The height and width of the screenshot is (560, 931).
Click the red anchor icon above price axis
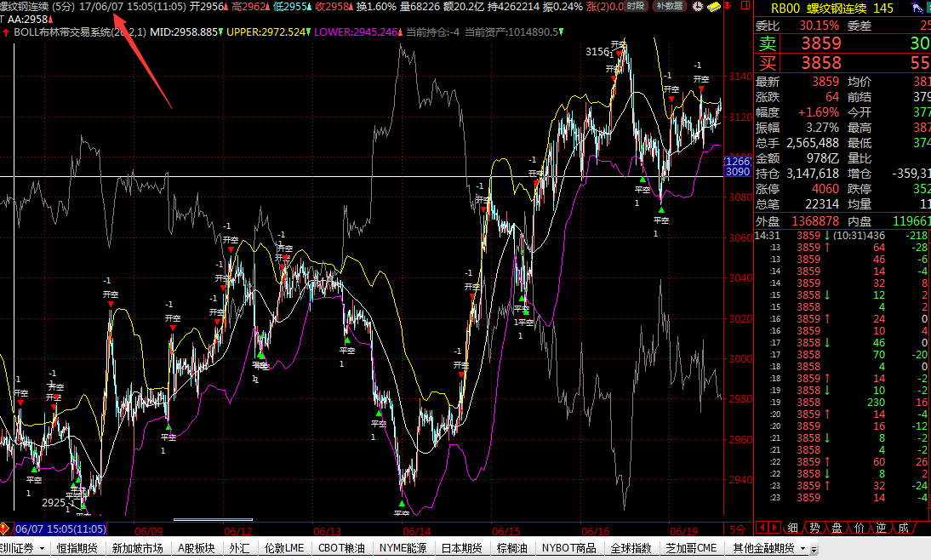728,6
